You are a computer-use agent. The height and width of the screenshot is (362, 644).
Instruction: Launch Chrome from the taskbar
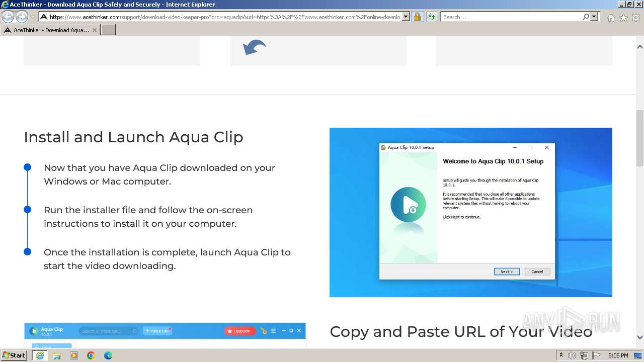click(x=91, y=355)
